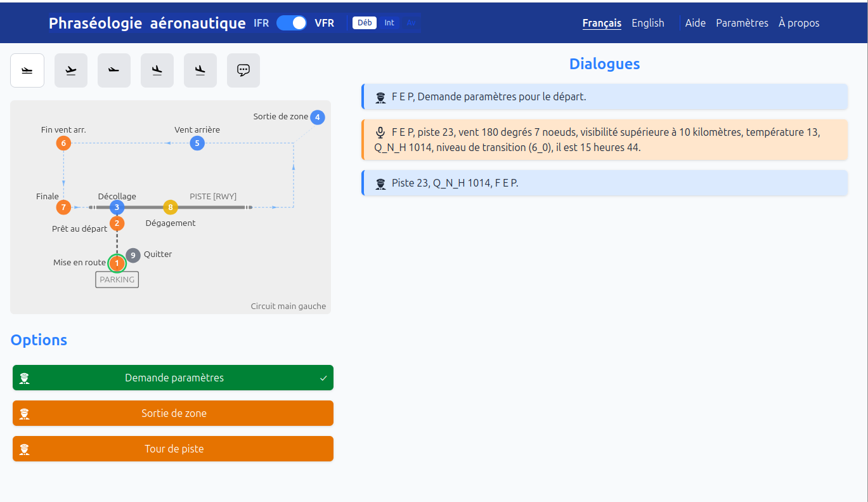Click circuit marker 8 Dégagement
This screenshot has height=502, width=868.
(170, 207)
